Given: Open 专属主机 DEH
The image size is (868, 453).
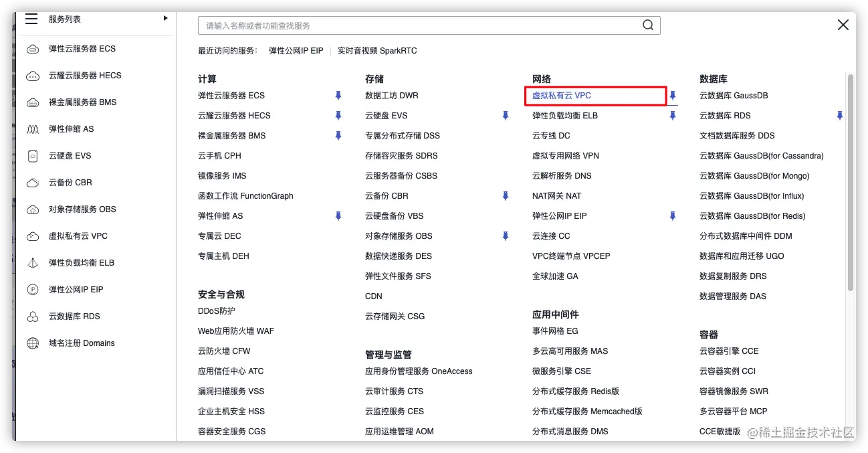Looking at the screenshot, I should (223, 256).
